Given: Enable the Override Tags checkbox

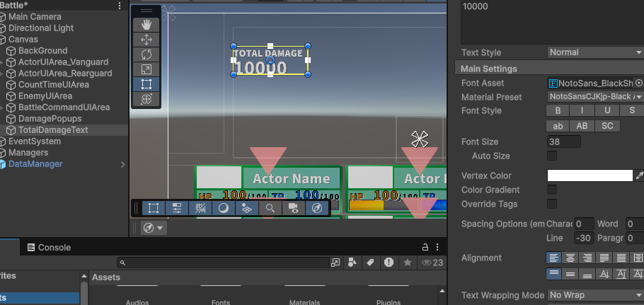Looking at the screenshot, I should [x=552, y=204].
